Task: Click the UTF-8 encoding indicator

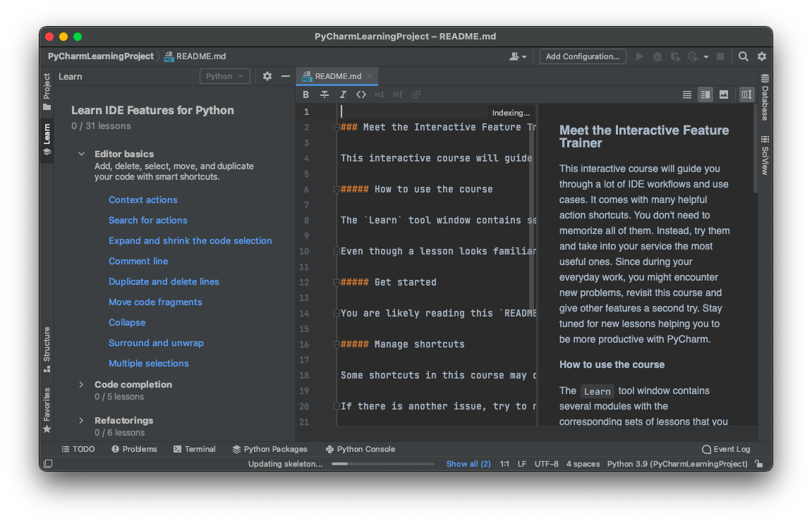Action: pos(546,464)
